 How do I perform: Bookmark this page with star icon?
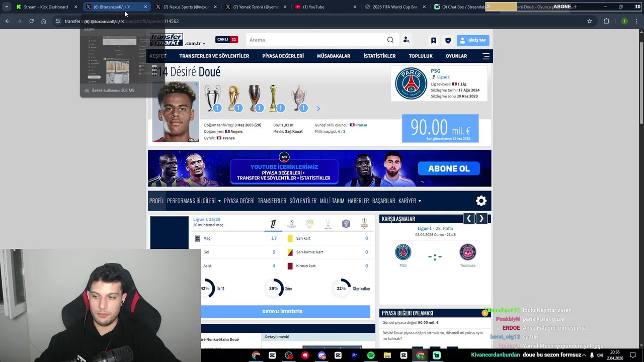(x=590, y=21)
